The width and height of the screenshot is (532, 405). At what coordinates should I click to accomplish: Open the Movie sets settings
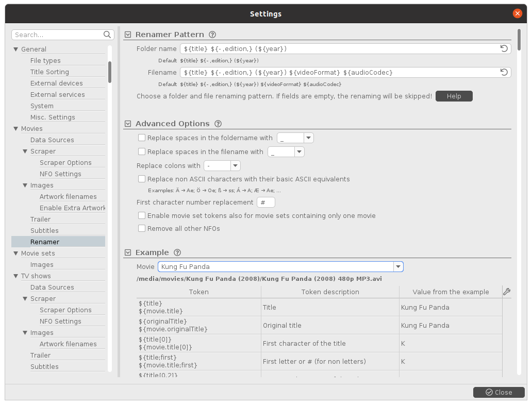pyautogui.click(x=38, y=254)
